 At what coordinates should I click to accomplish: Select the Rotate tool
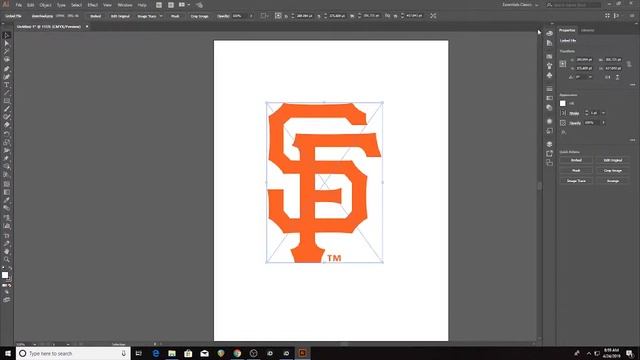pyautogui.click(x=7, y=134)
